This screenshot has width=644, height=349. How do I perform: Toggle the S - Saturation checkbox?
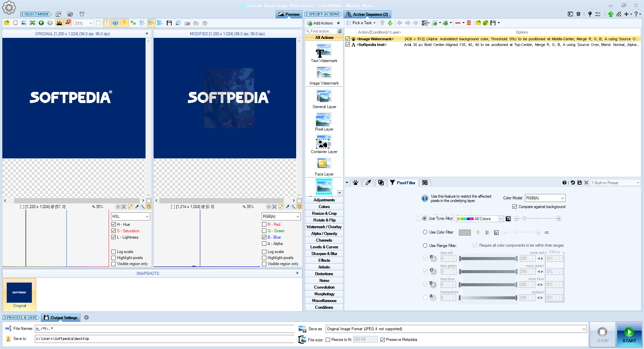(113, 231)
